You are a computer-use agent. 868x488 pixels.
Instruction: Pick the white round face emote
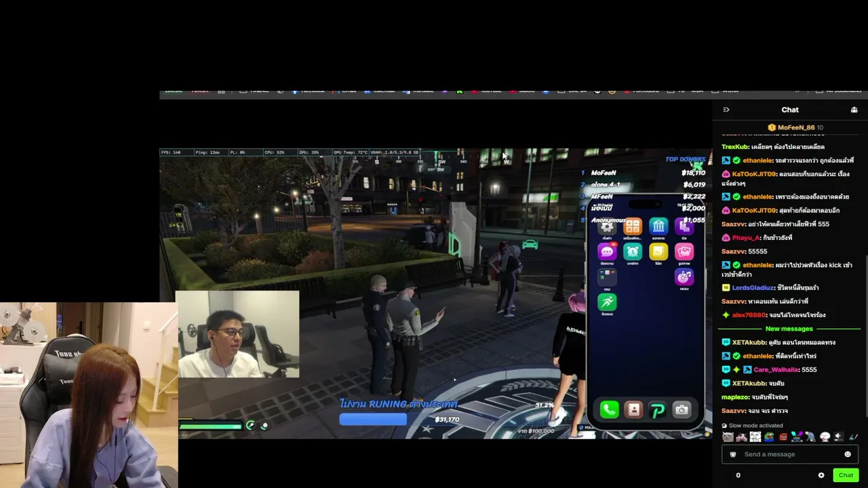coord(825,437)
